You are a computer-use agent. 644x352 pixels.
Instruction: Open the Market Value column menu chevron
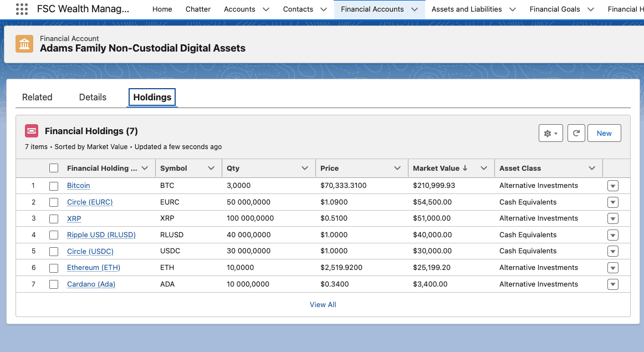(x=484, y=168)
